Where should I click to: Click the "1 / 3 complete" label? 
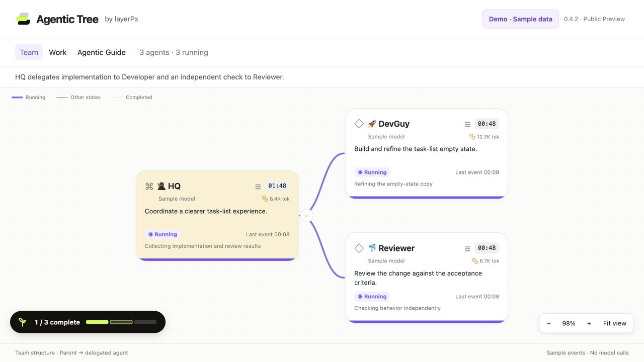57,322
